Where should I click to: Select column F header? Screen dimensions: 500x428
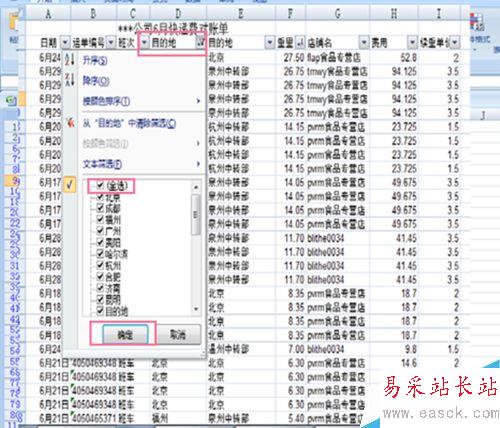point(290,14)
